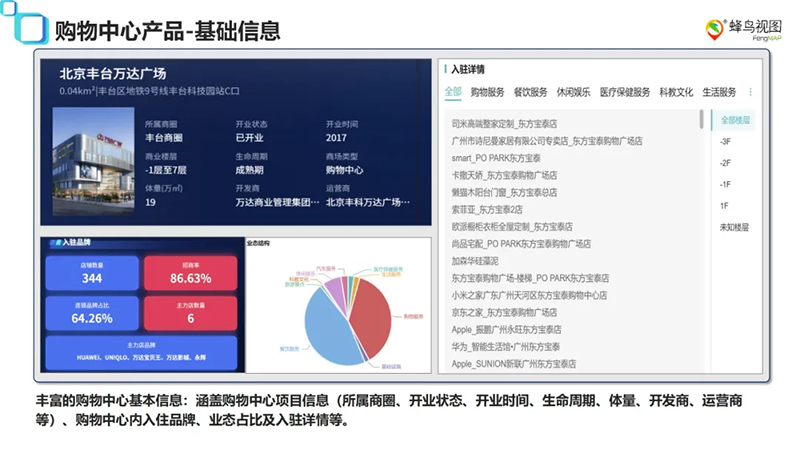Select Apple_SUNION新联广州东方宝泰店 row
The image size is (800, 450).
click(513, 364)
